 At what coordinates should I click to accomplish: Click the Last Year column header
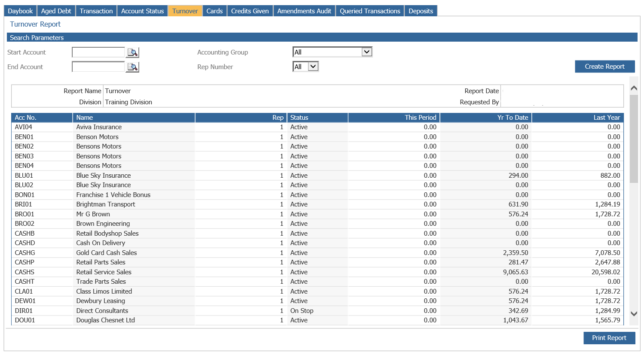pos(578,118)
